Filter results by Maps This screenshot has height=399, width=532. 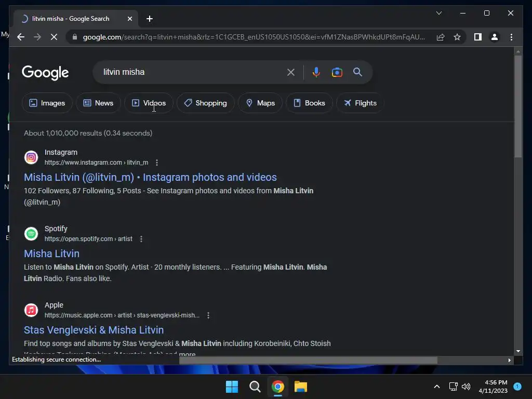(x=260, y=103)
